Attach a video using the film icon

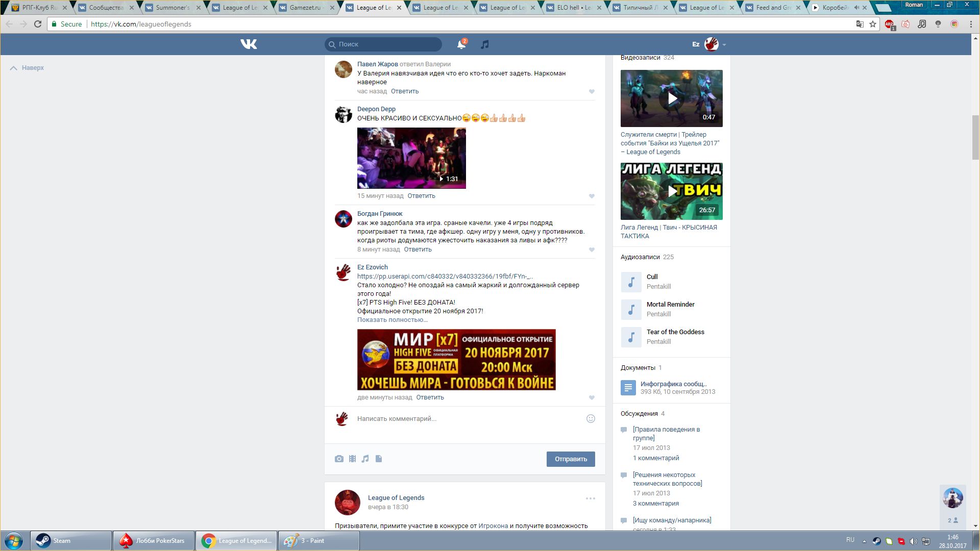coord(352,459)
